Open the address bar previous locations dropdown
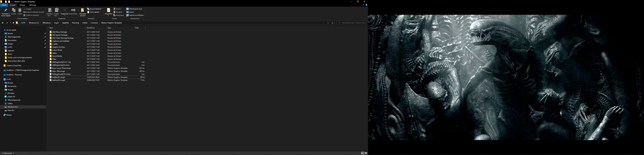The height and width of the screenshot is (155, 644). [328, 23]
